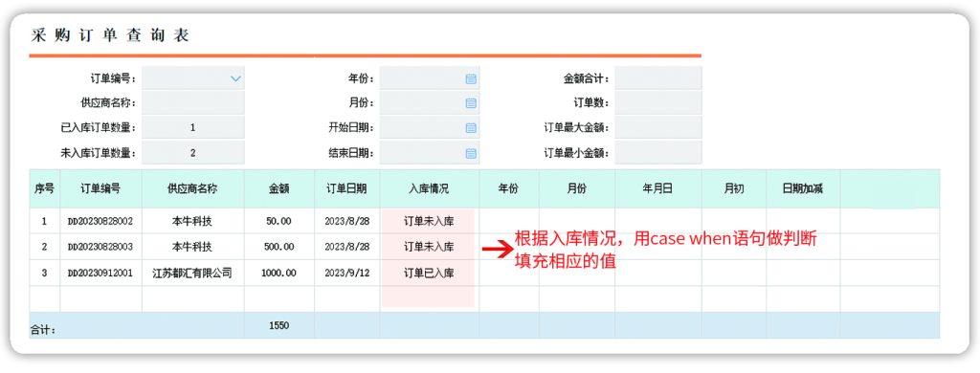Viewport: 980px width, 373px height.
Task: Click amount cell 500.00
Action: click(278, 247)
